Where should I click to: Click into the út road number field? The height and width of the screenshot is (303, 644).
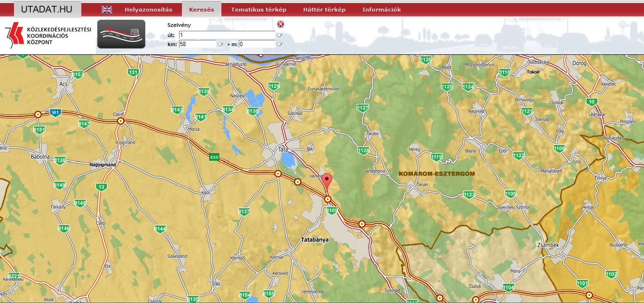coord(226,35)
